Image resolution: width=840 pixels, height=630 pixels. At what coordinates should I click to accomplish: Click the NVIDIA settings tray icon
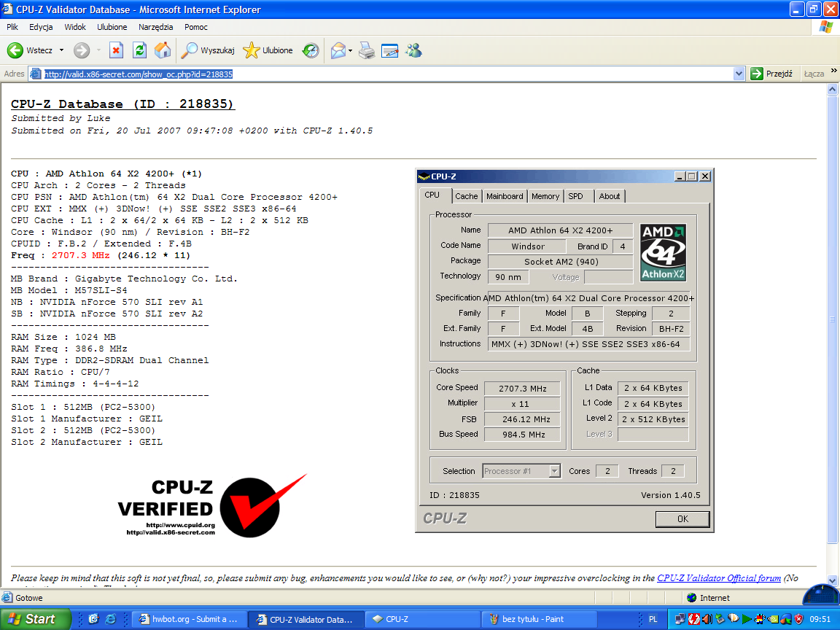pyautogui.click(x=773, y=619)
